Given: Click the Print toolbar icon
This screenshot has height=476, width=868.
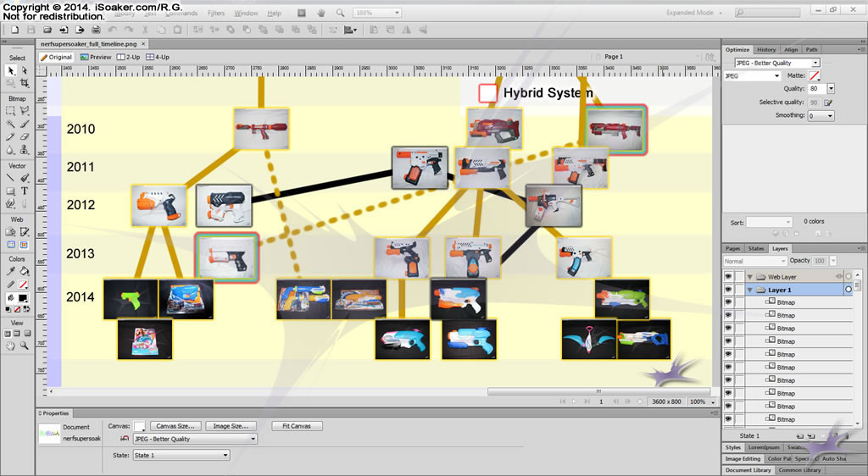Looking at the screenshot, I should point(96,30).
